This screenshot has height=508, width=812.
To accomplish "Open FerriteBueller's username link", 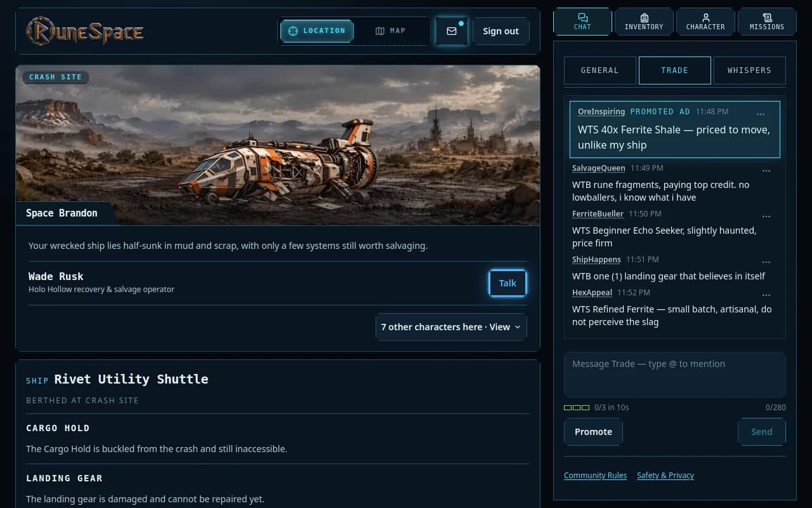I will click(598, 214).
